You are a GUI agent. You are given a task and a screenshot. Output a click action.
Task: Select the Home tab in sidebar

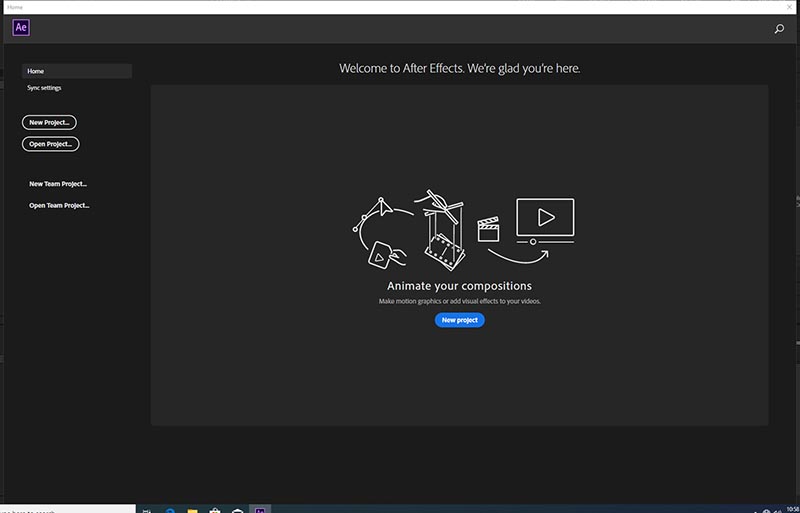pos(77,71)
